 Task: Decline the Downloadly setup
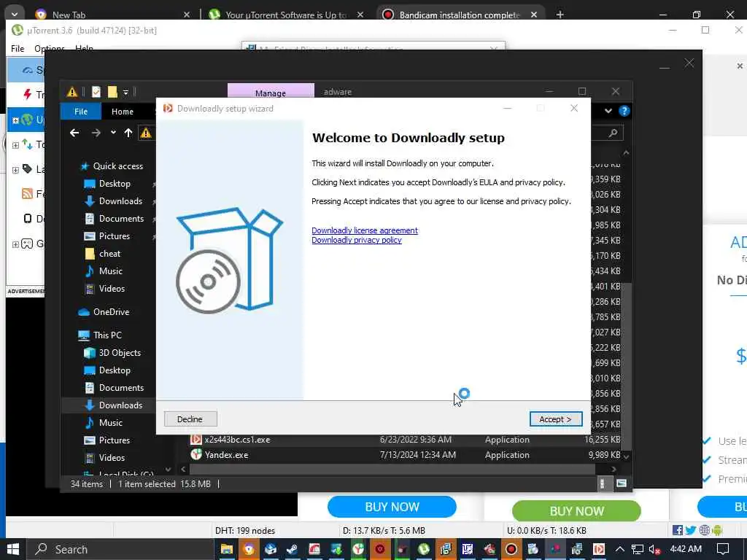point(190,419)
